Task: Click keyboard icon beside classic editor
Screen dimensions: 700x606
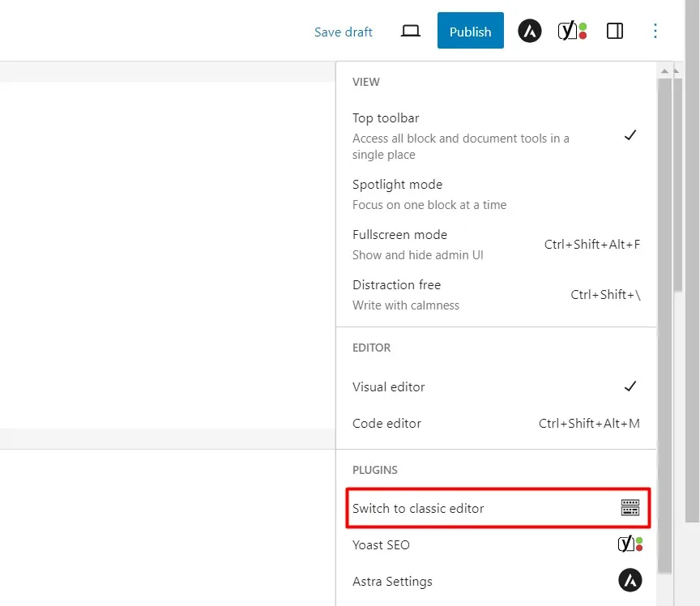Action: [x=630, y=508]
